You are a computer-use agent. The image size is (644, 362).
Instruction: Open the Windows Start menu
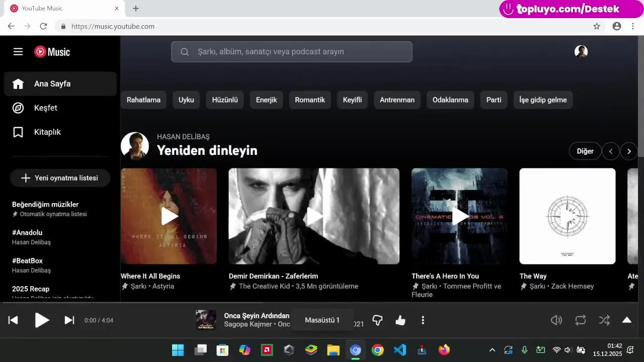[x=178, y=350]
